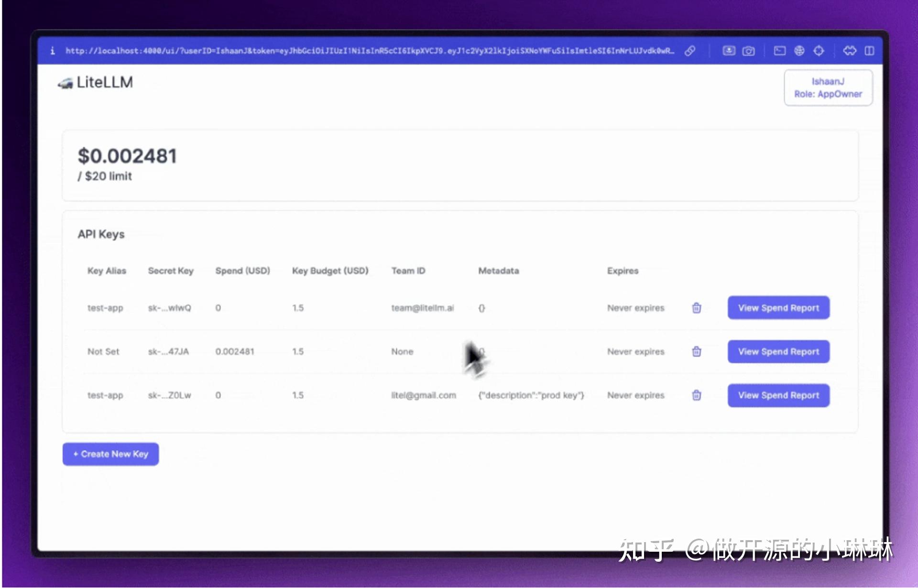Open the IshaanJ AppOwner user profile box
This screenshot has height=588, width=918.
828,87
